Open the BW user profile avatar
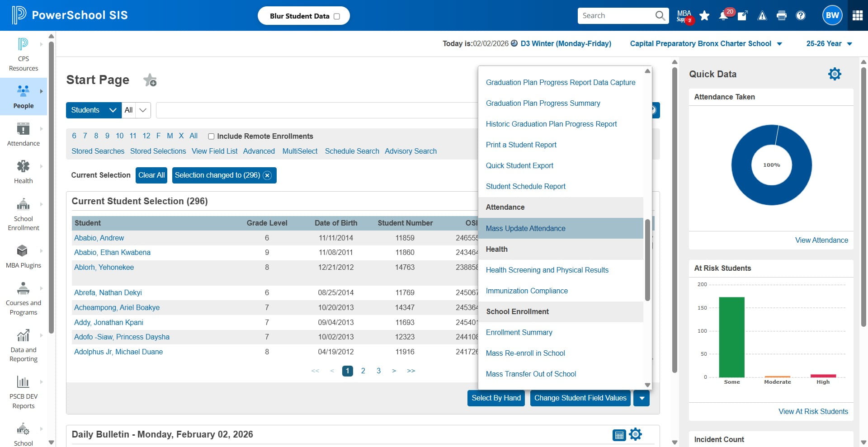 click(x=832, y=15)
